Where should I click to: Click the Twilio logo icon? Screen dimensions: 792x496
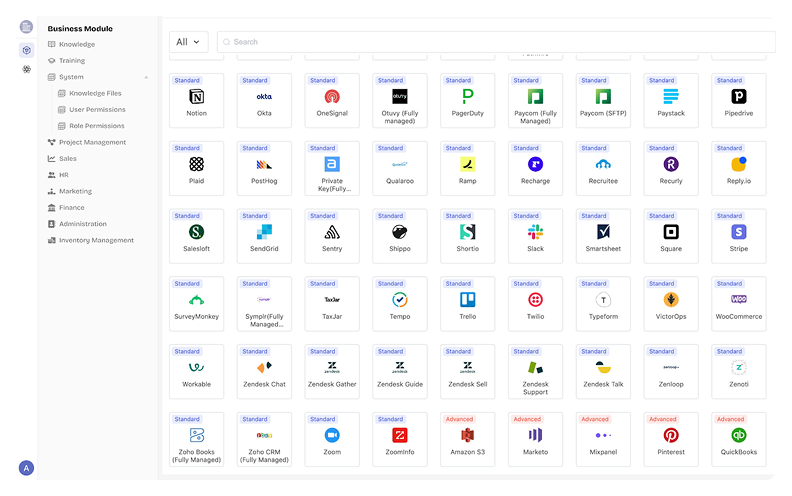click(x=535, y=300)
